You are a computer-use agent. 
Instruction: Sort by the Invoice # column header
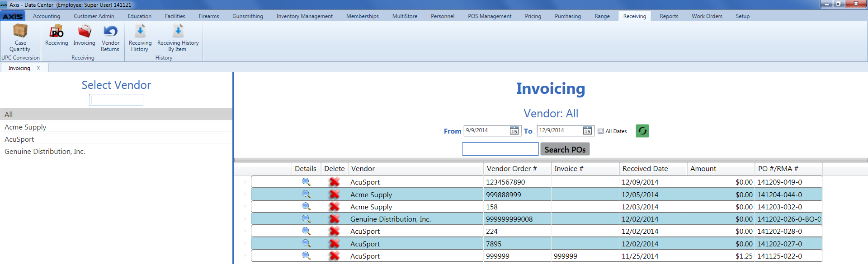click(585, 169)
